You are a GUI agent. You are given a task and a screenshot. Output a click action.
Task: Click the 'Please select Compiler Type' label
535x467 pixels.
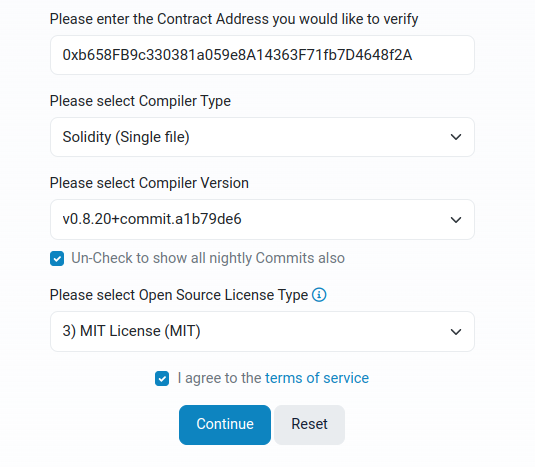140,101
